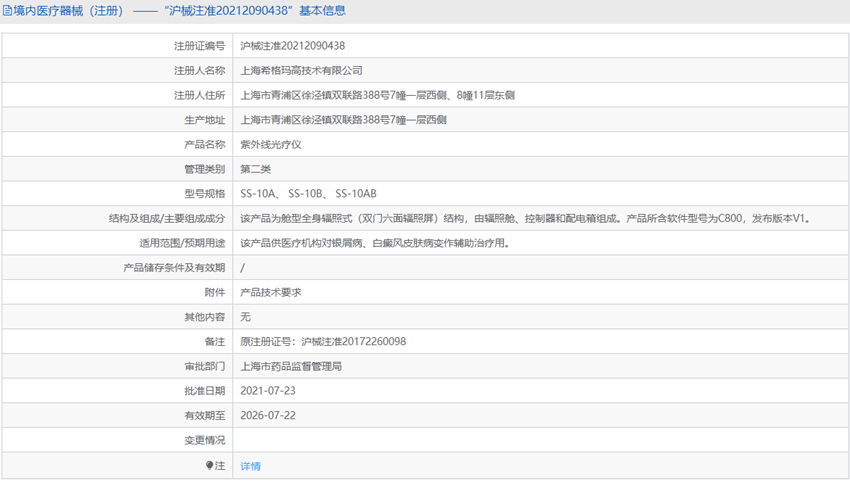
Task: Click the 型号规格 label cell
Action: (x=117, y=194)
